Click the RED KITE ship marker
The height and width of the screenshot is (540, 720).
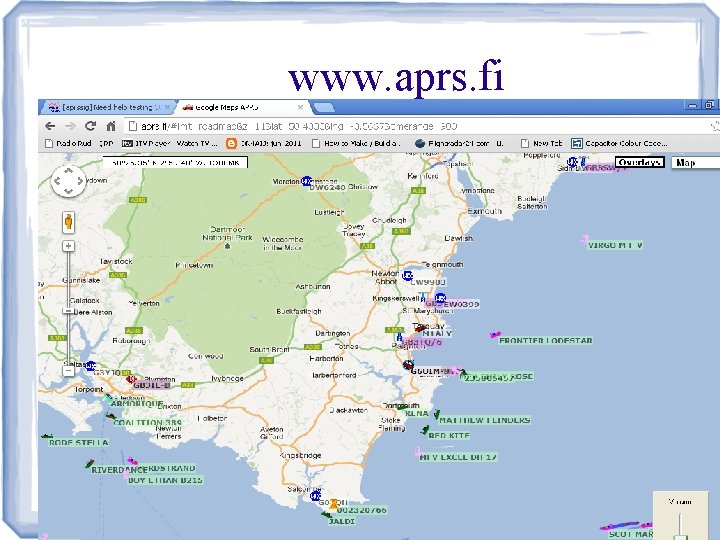425,431
